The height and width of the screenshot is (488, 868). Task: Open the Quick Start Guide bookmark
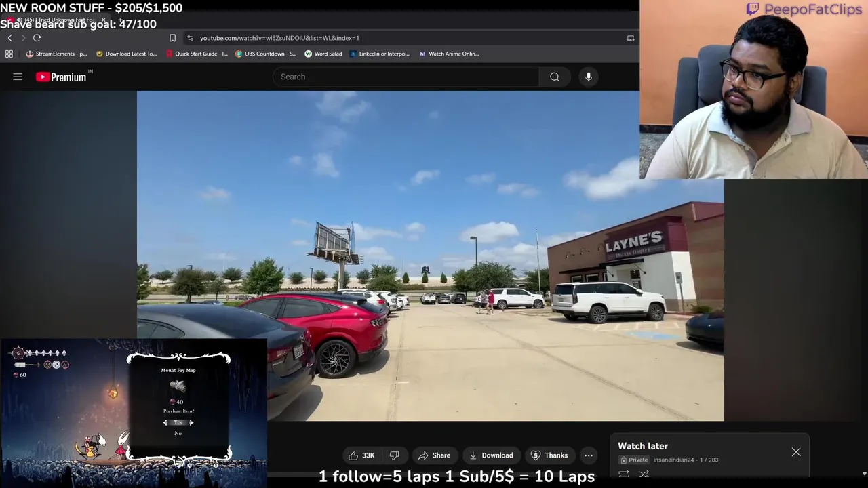tap(197, 54)
